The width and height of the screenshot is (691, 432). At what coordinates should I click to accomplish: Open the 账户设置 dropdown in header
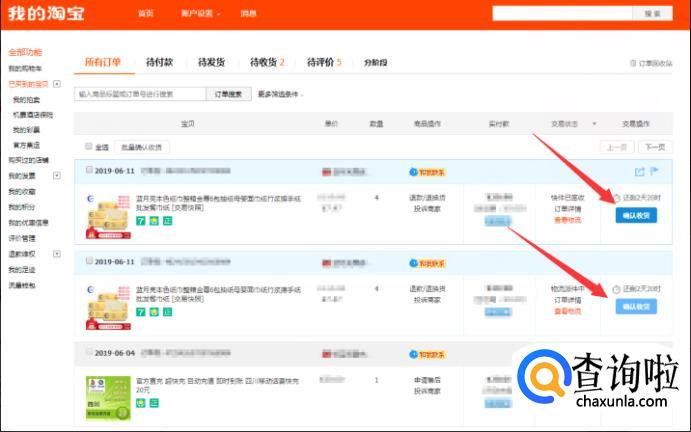[x=201, y=14]
